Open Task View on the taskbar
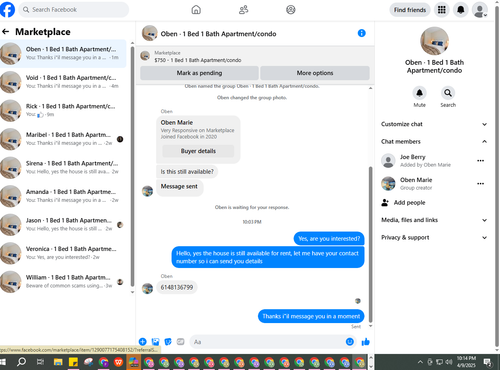Viewport: 500px width, 370px height. coord(40,362)
